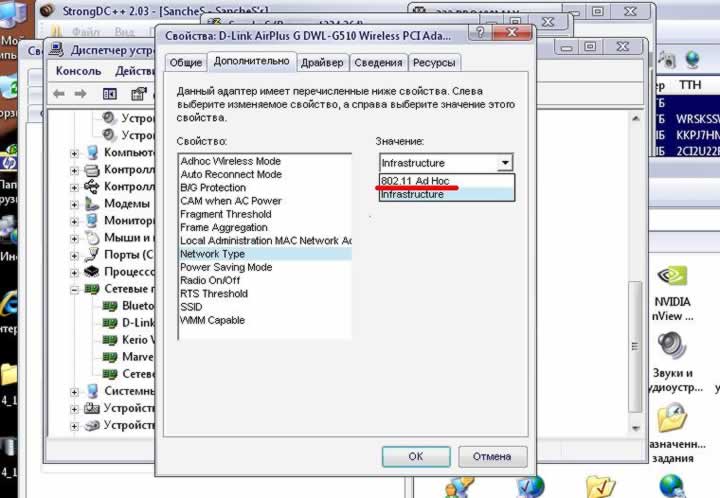Click the scroll up arrow in Device Manager

636,118
